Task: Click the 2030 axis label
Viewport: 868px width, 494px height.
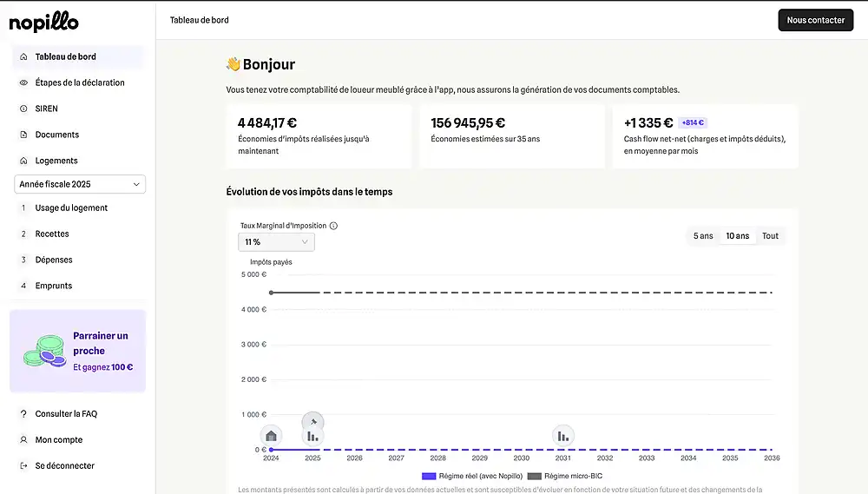Action: (522, 458)
